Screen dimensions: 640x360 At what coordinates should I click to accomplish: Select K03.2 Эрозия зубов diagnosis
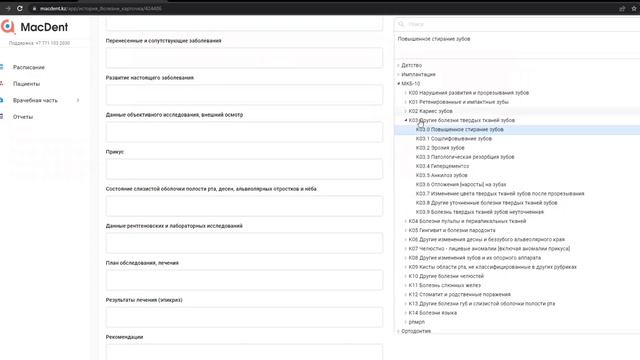(x=440, y=148)
